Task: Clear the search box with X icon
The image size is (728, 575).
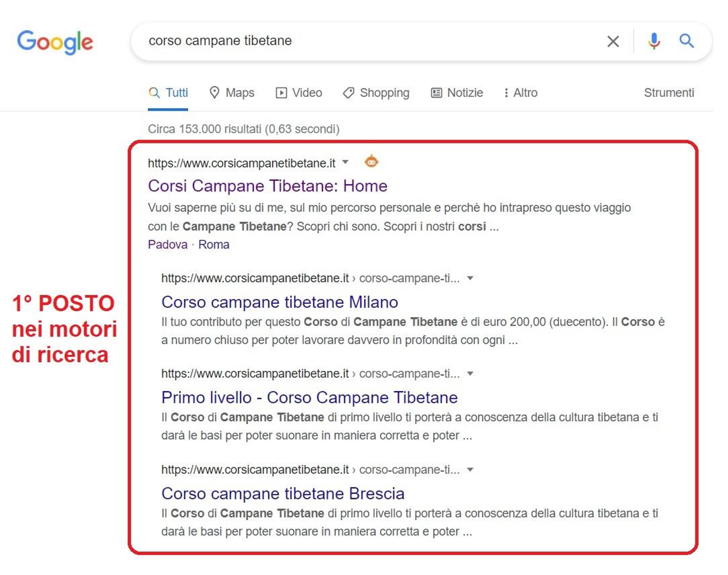Action: tap(613, 41)
